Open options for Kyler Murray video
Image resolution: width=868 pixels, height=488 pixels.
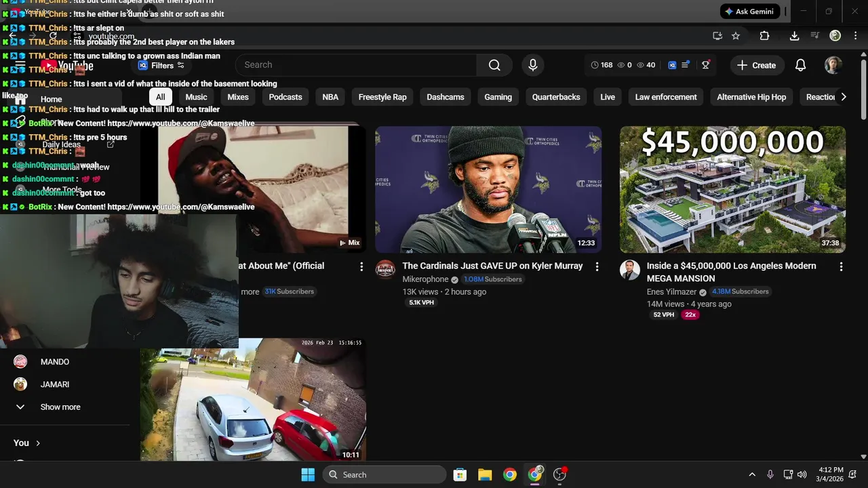(x=597, y=267)
